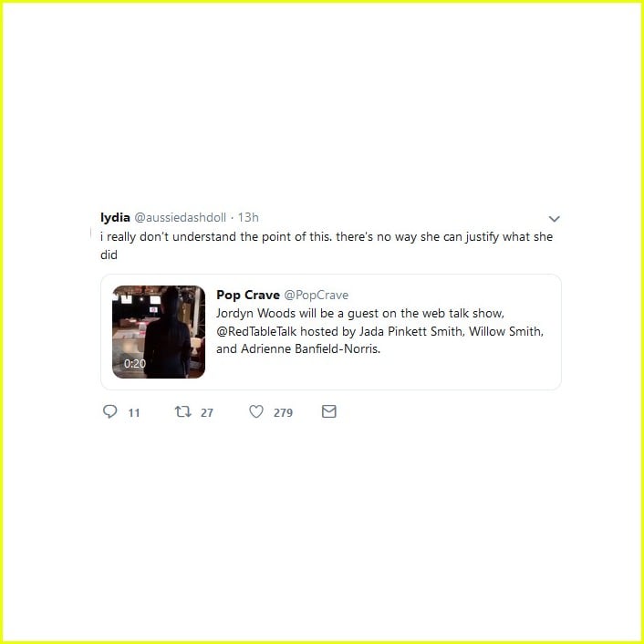
Task: Click the reply speech bubble icon
Action: pos(109,411)
